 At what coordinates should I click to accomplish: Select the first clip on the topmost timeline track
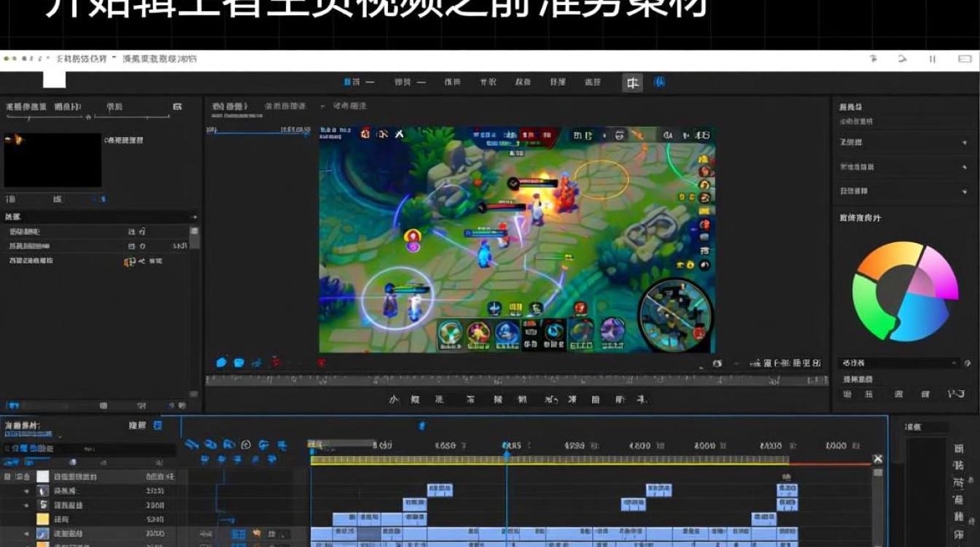(x=440, y=490)
